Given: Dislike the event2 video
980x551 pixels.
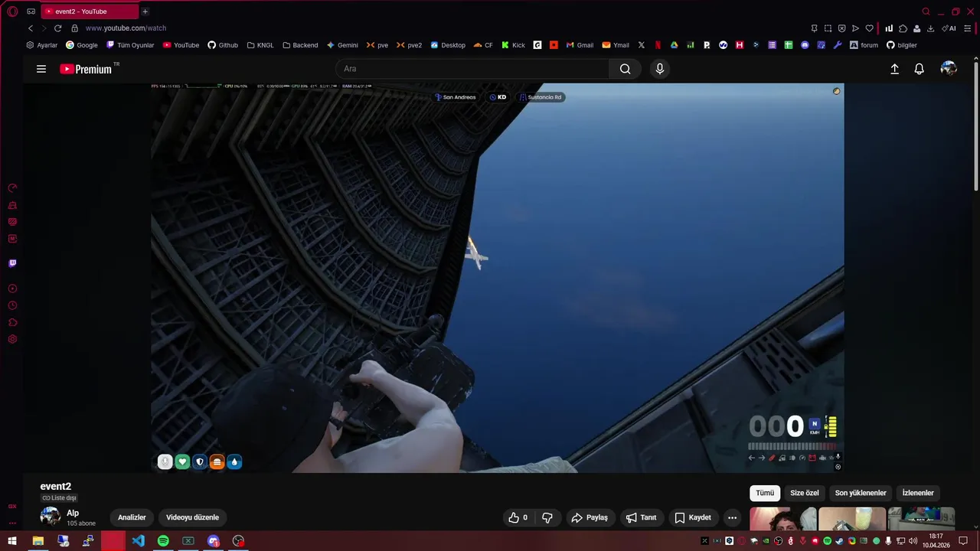Looking at the screenshot, I should pos(547,517).
